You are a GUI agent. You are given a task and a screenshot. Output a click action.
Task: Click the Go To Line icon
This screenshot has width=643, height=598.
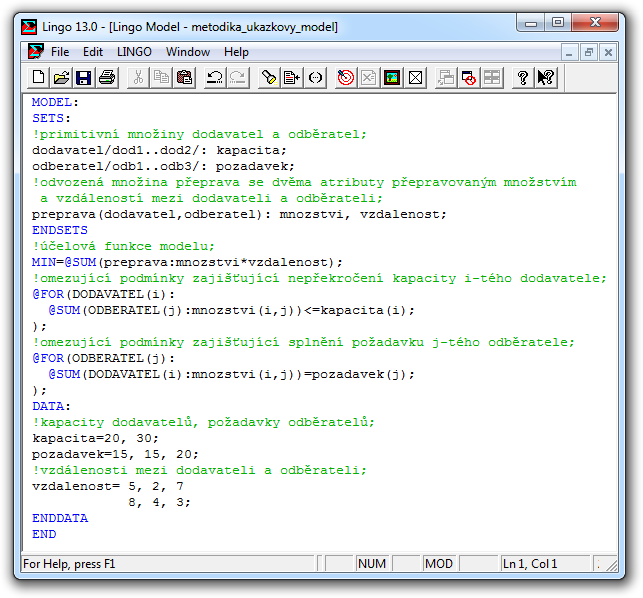click(x=292, y=78)
